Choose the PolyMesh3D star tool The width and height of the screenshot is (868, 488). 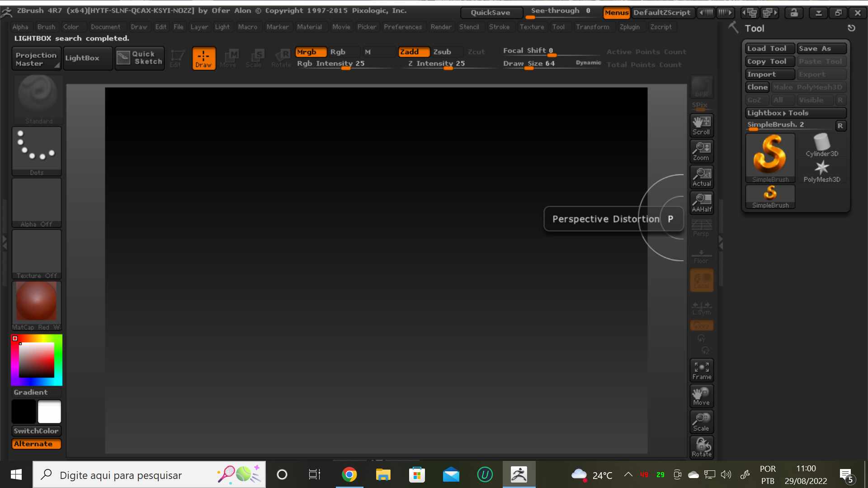821,171
